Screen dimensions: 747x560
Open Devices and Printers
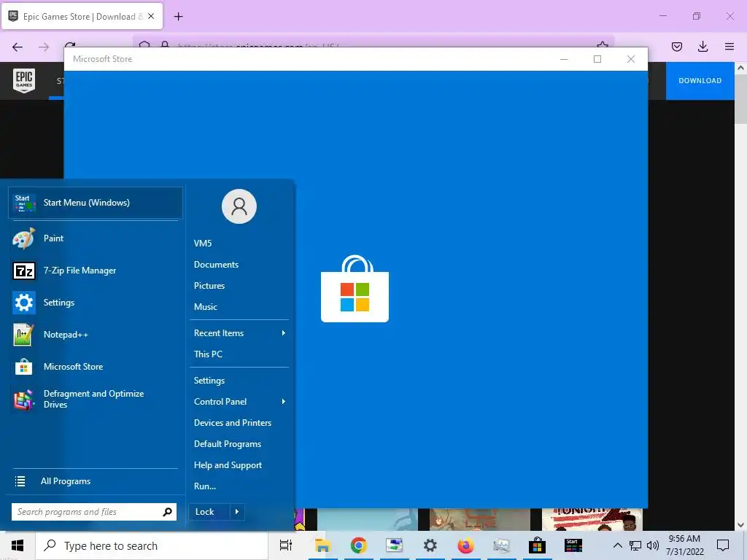coord(233,423)
